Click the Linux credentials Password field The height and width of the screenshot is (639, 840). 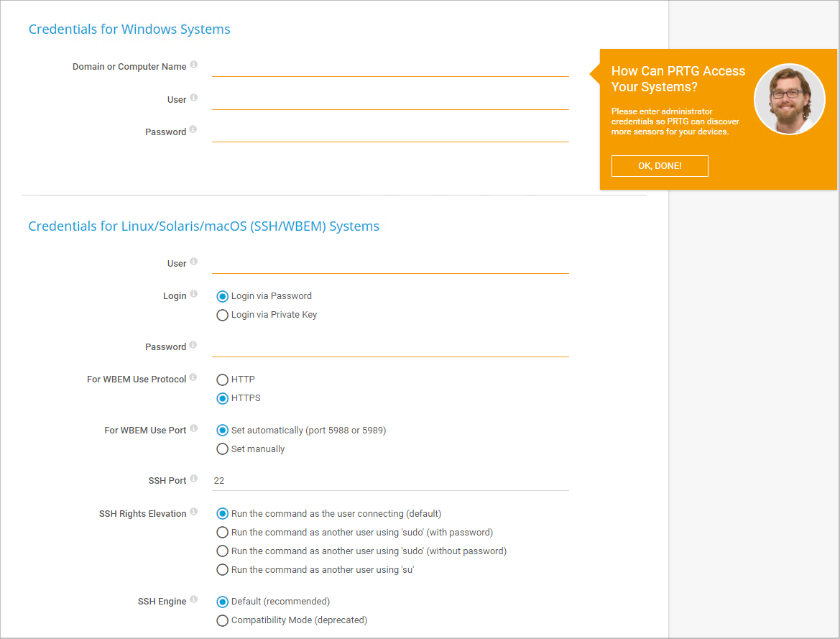pyautogui.click(x=390, y=347)
